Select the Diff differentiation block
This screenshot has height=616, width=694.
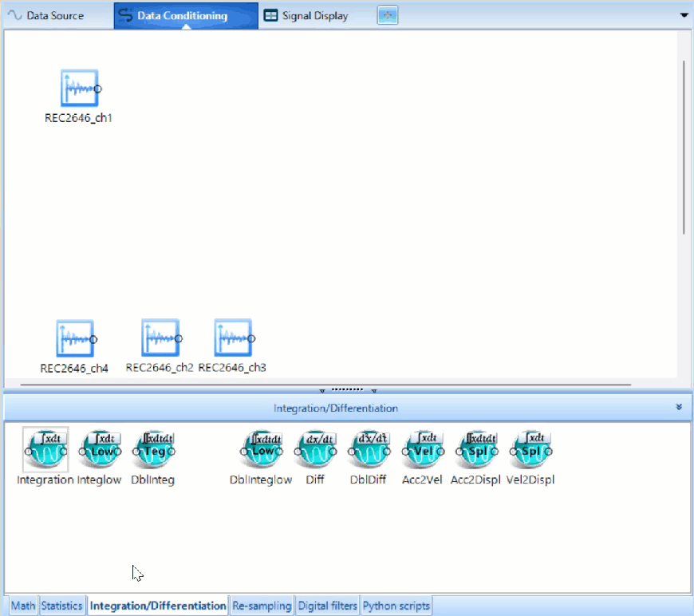coord(315,451)
